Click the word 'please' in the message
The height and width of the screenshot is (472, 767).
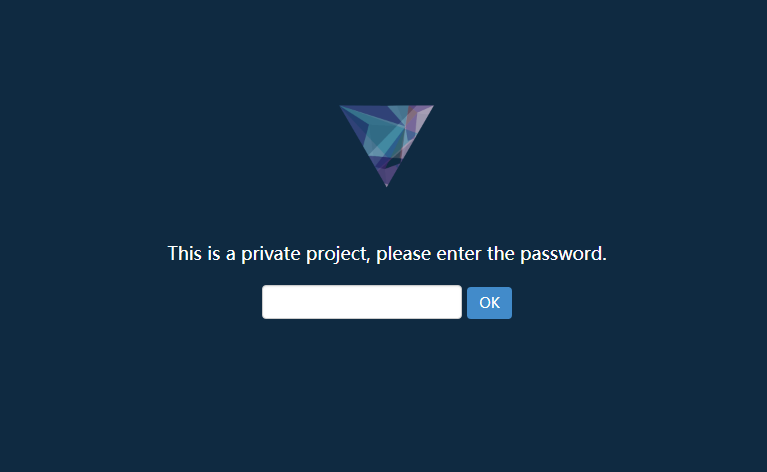[404, 254]
